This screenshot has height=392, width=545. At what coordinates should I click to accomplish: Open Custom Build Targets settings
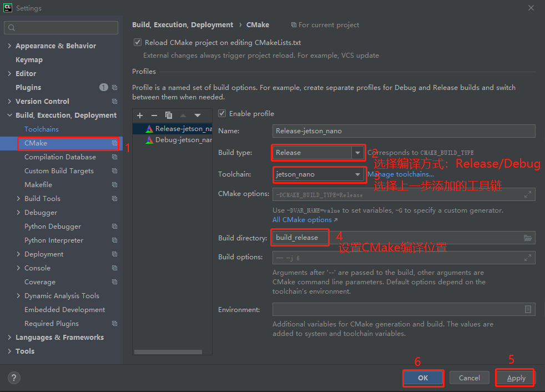[59, 171]
